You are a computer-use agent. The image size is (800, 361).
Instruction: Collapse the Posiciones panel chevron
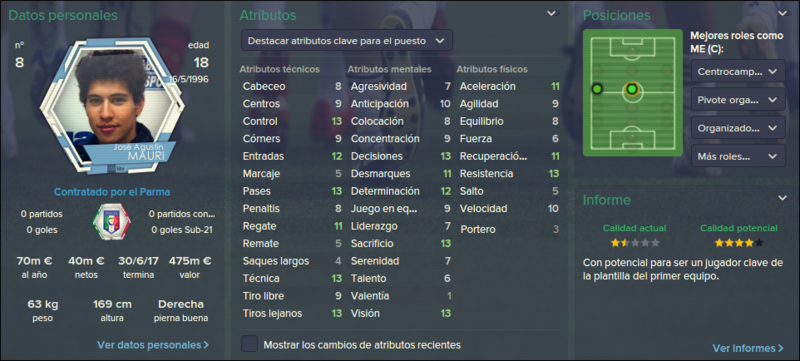782,13
